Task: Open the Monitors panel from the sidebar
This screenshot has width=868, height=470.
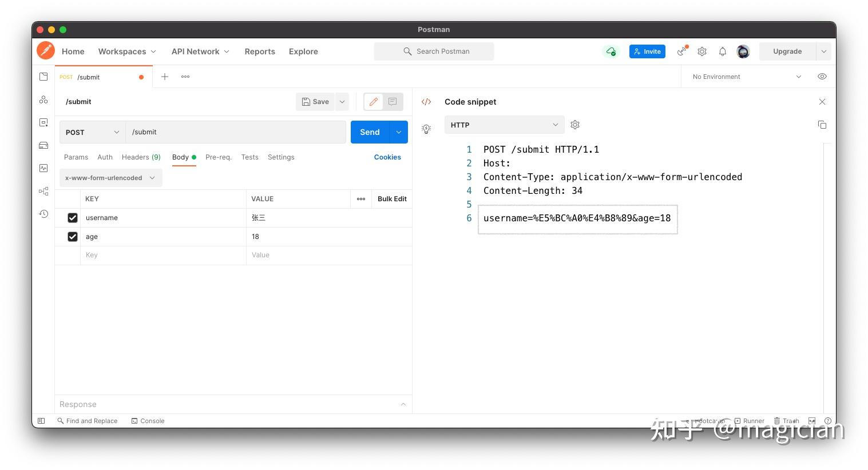Action: (43, 168)
